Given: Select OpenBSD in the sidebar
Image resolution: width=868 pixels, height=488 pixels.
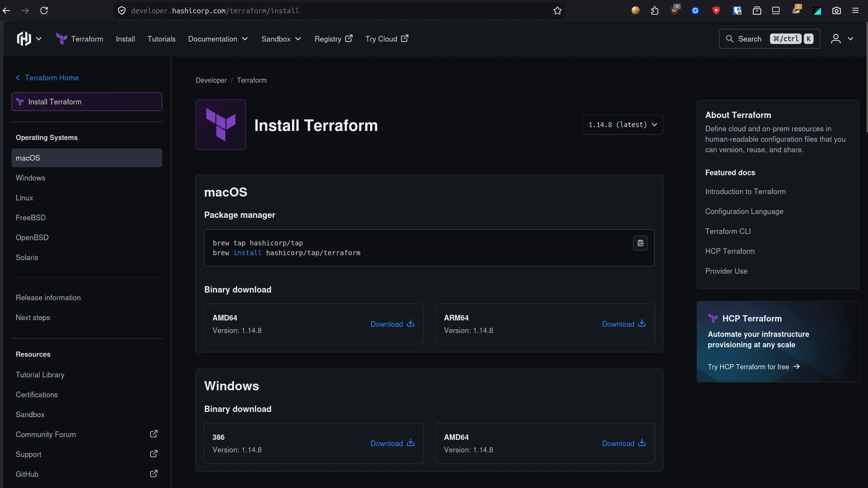Looking at the screenshot, I should coord(87,237).
